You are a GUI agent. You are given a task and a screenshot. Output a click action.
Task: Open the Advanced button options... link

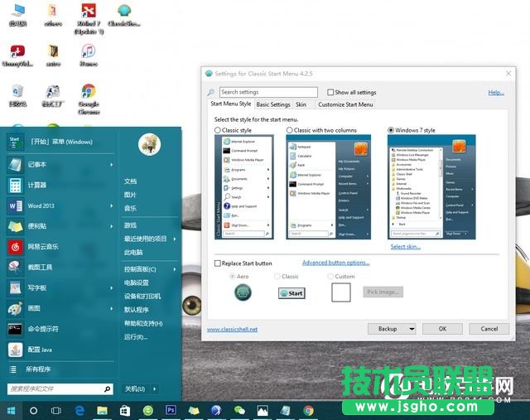pyautogui.click(x=335, y=263)
